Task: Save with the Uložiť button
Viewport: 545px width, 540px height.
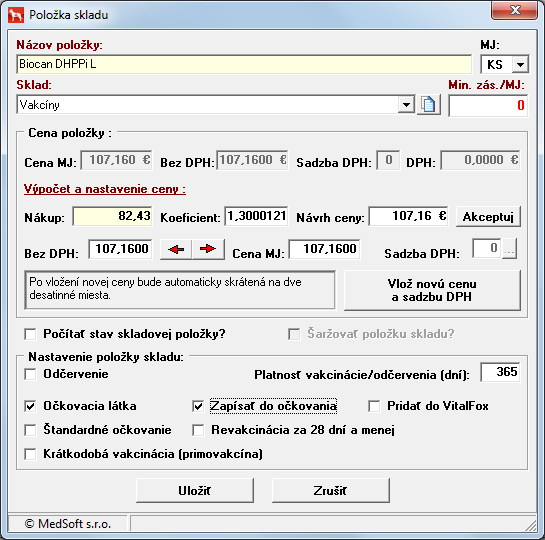Action: pyautogui.click(x=195, y=490)
